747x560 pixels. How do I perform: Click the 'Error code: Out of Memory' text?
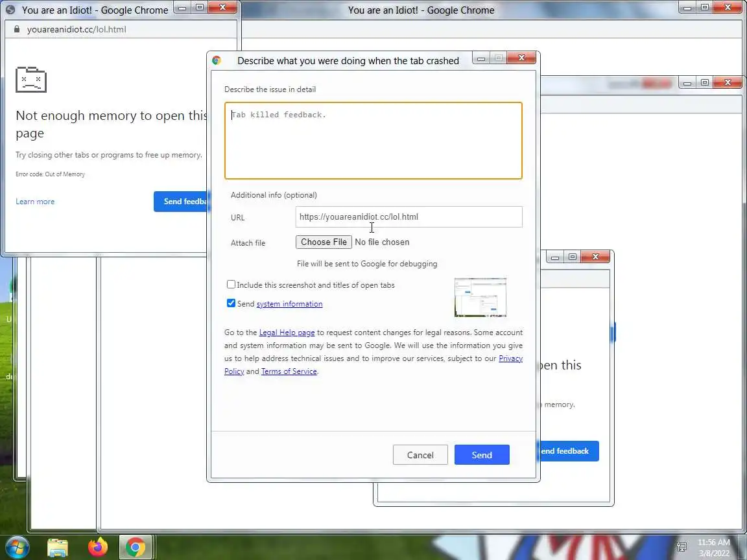[x=50, y=174]
